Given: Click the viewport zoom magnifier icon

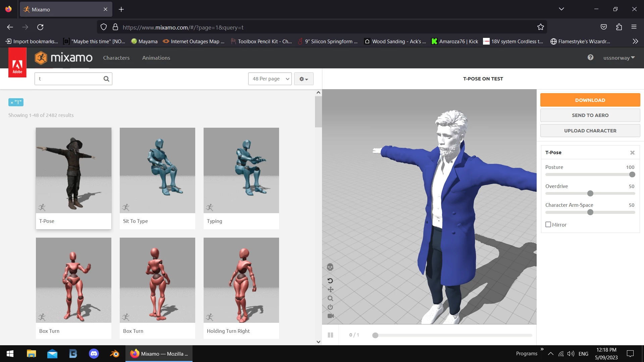Looking at the screenshot, I should [330, 298].
